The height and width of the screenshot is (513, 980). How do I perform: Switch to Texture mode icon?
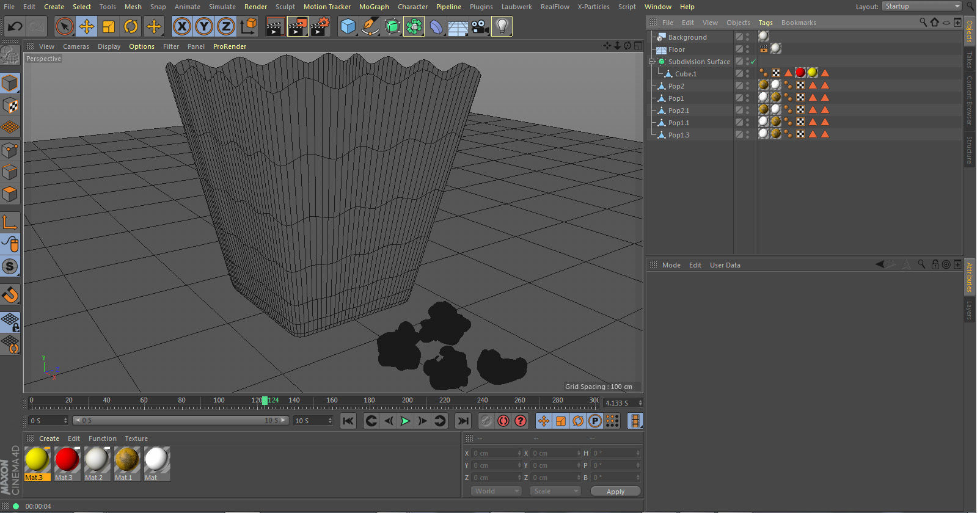tap(10, 105)
